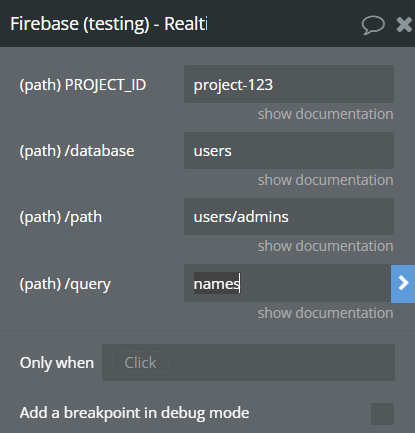Click the empty Only when expression area
Screen dimensions: 415x433
coord(282,362)
